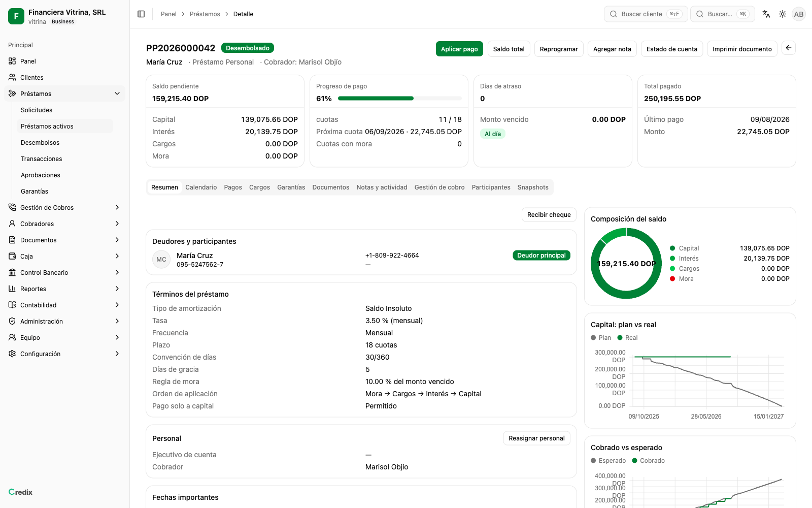Expand the Contabilidad chevron
The height and width of the screenshot is (508, 812).
coord(117,305)
